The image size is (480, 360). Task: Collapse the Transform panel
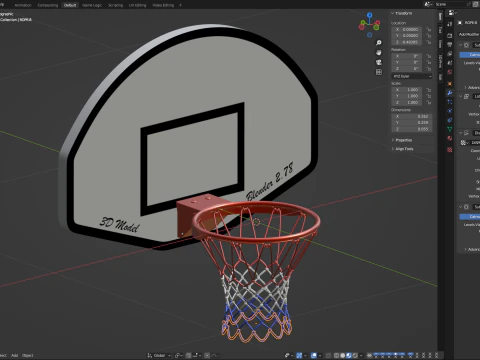[402, 13]
